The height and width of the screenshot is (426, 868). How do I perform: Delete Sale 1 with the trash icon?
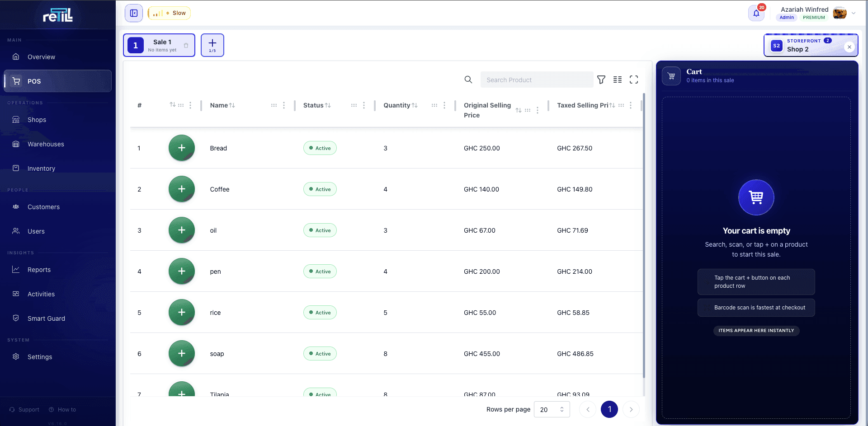tap(186, 45)
